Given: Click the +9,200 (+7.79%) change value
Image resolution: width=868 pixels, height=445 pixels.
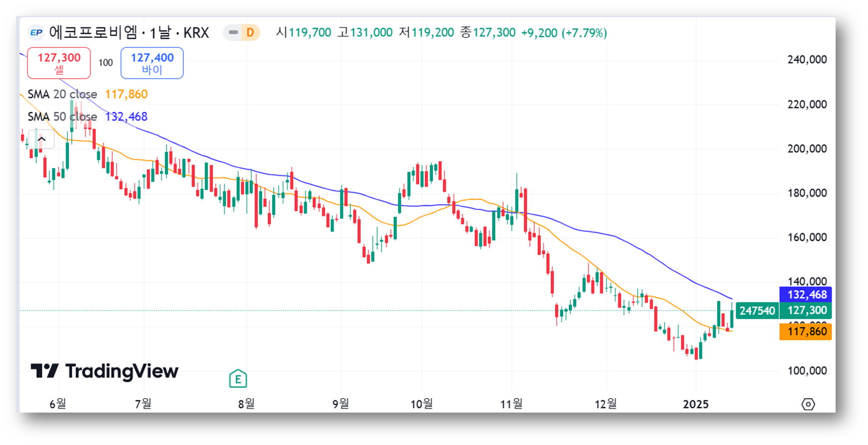Looking at the screenshot, I should coord(564,33).
